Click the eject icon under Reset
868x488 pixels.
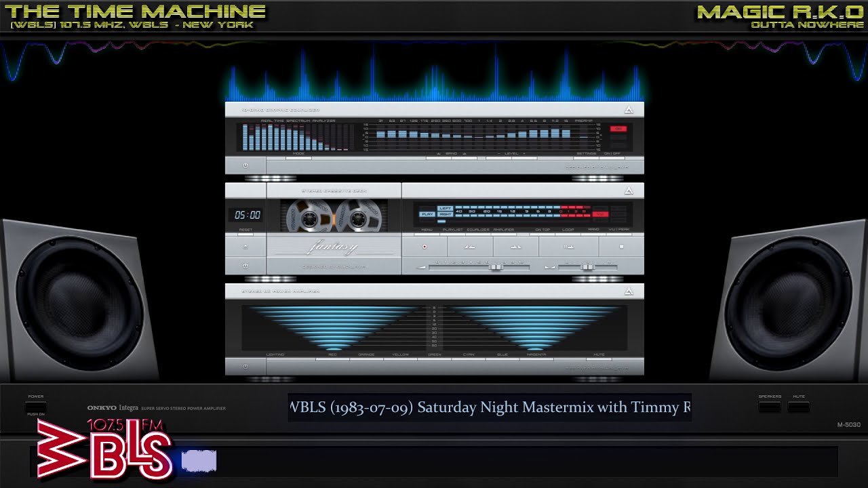[x=245, y=247]
